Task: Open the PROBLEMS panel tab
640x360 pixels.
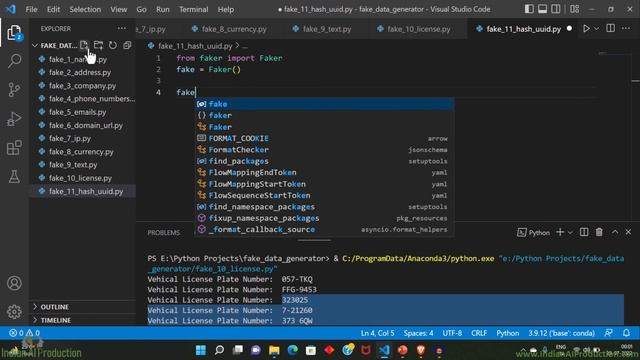Action: [x=164, y=233]
